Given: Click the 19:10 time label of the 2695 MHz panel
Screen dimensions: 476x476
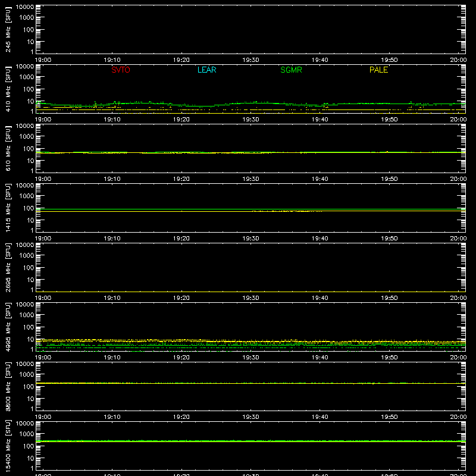Looking at the screenshot, I should click(x=112, y=298).
